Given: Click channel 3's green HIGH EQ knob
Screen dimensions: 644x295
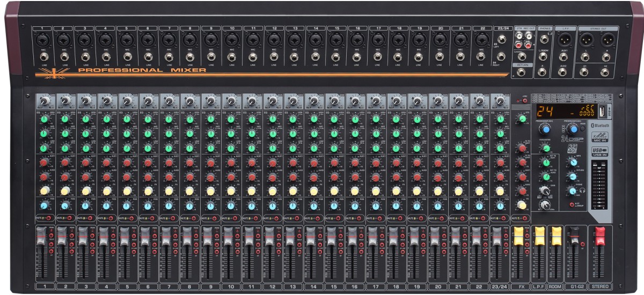Looking at the screenshot, I should (x=86, y=119).
